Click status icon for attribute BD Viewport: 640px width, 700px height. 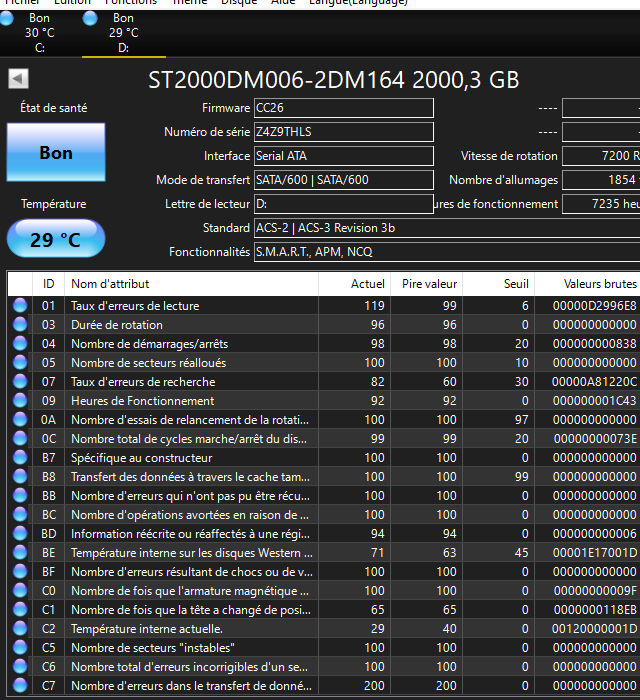[20, 533]
